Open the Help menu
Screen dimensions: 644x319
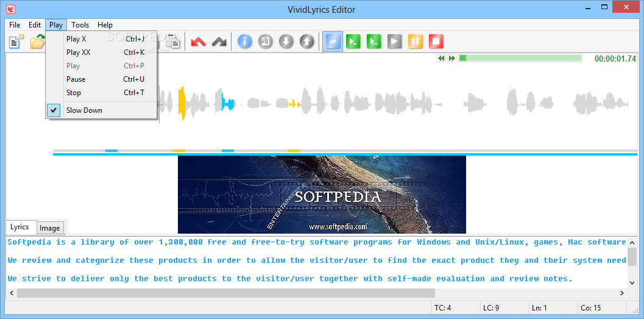tap(105, 24)
